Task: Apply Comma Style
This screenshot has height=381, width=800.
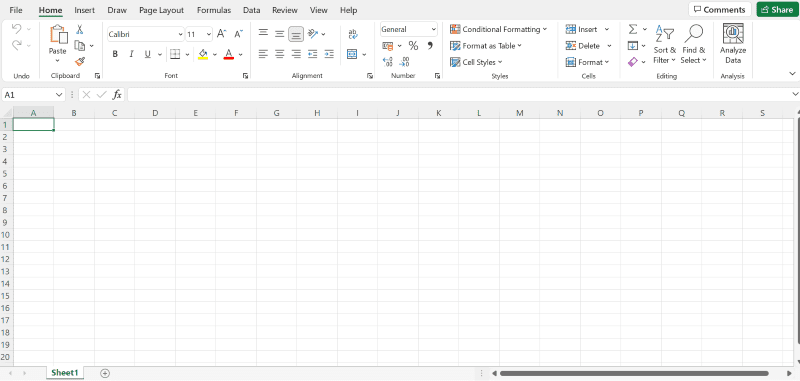Action: (x=430, y=46)
